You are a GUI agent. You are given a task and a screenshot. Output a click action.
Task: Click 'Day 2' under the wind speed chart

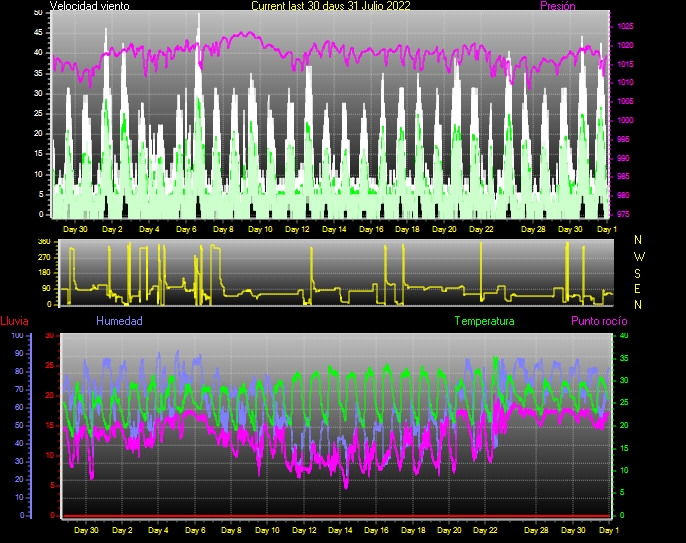point(112,229)
